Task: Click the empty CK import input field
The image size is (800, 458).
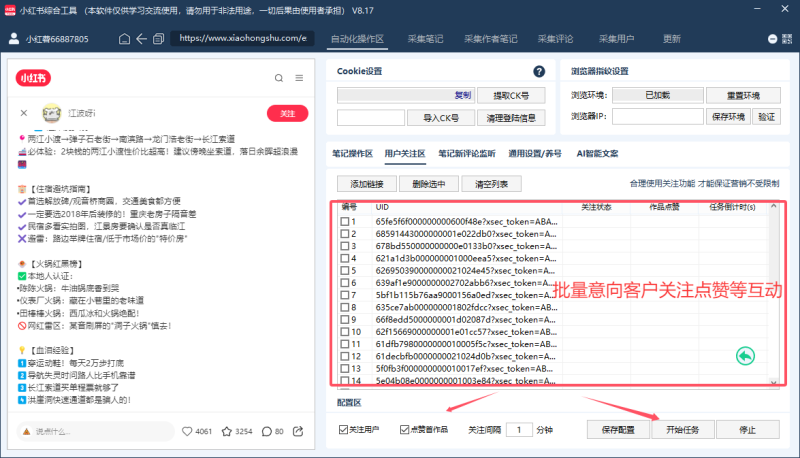Action: pos(371,118)
